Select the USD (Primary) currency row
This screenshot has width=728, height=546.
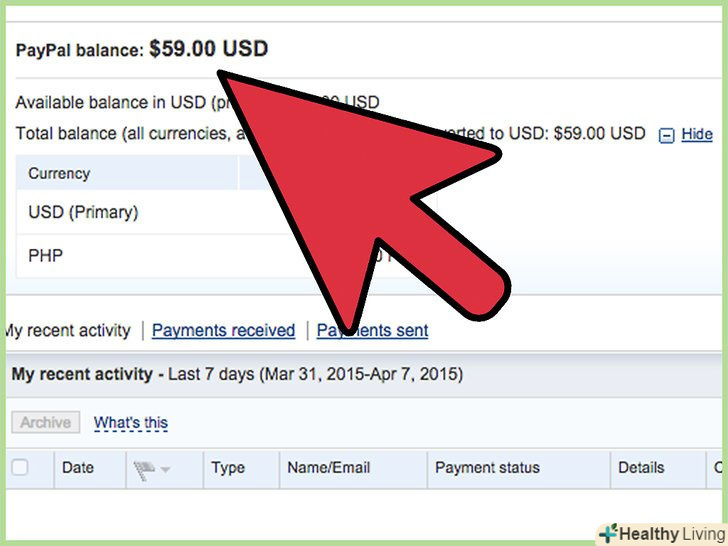(83, 212)
